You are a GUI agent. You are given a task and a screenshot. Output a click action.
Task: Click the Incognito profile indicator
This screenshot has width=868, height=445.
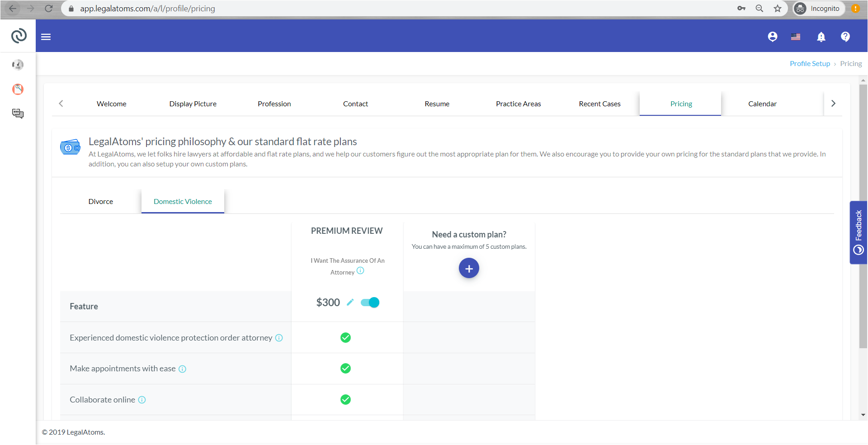tap(818, 8)
